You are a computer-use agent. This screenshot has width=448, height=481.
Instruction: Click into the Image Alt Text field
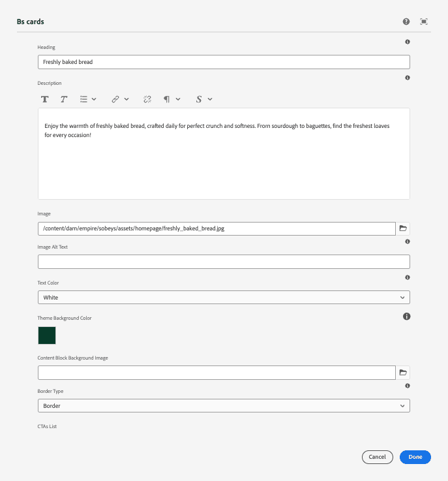click(224, 262)
